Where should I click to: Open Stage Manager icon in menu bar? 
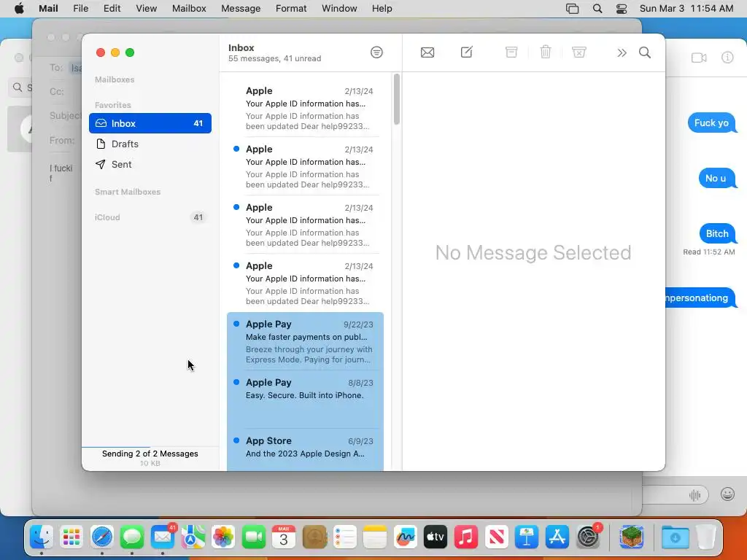572,9
